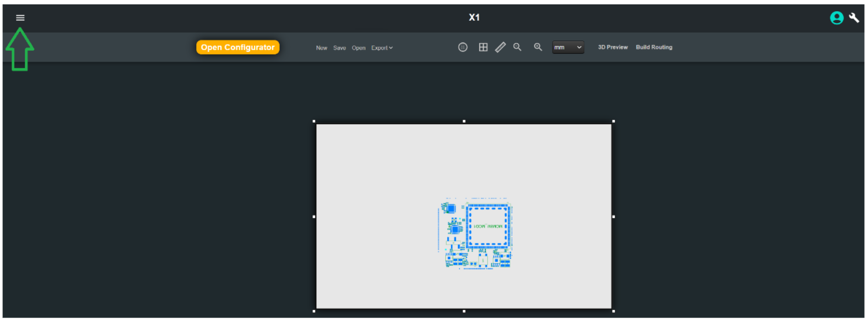This screenshot has height=320, width=868.
Task: Open the wrench settings icon
Action: point(854,17)
